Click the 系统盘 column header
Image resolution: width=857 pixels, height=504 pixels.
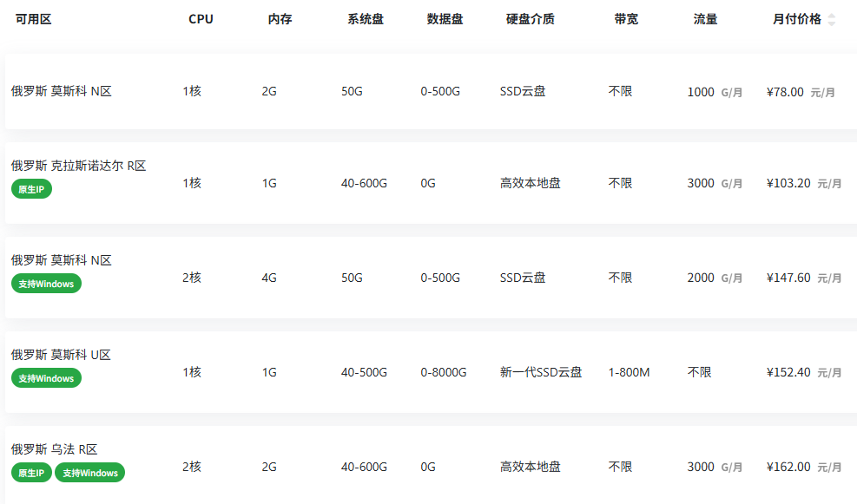point(365,19)
